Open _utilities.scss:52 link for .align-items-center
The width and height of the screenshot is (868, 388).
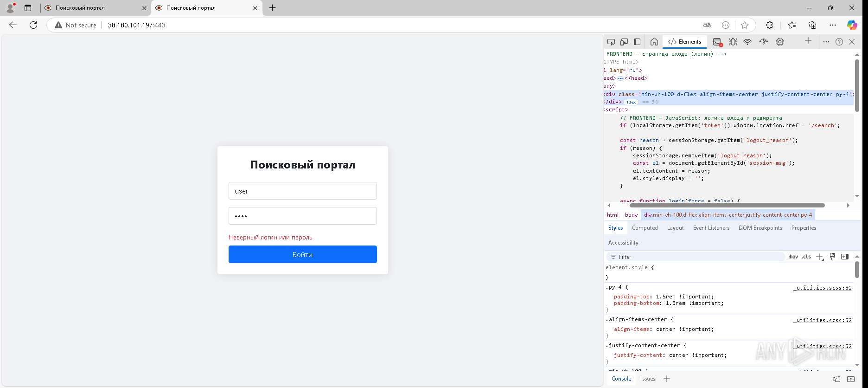click(823, 320)
